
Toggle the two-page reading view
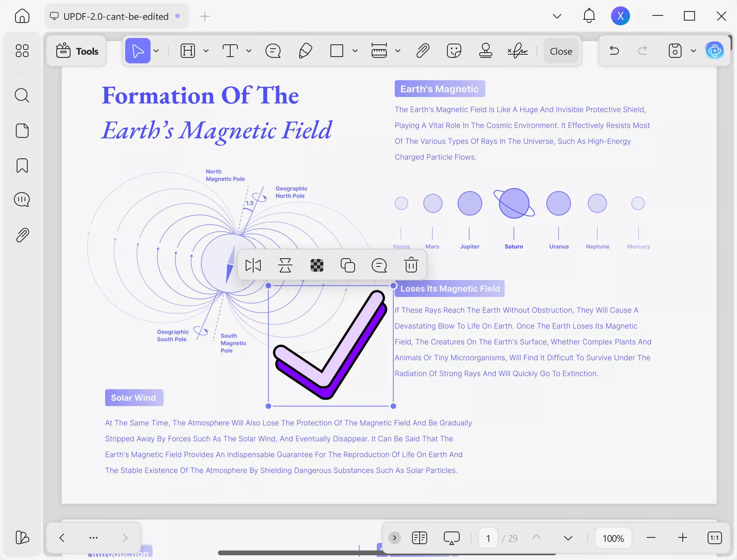420,537
